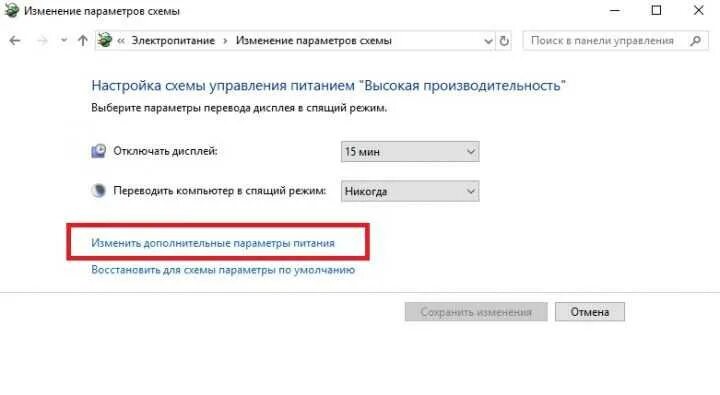720x395 pixels.
Task: Click the forward navigation arrow
Action: (x=42, y=41)
